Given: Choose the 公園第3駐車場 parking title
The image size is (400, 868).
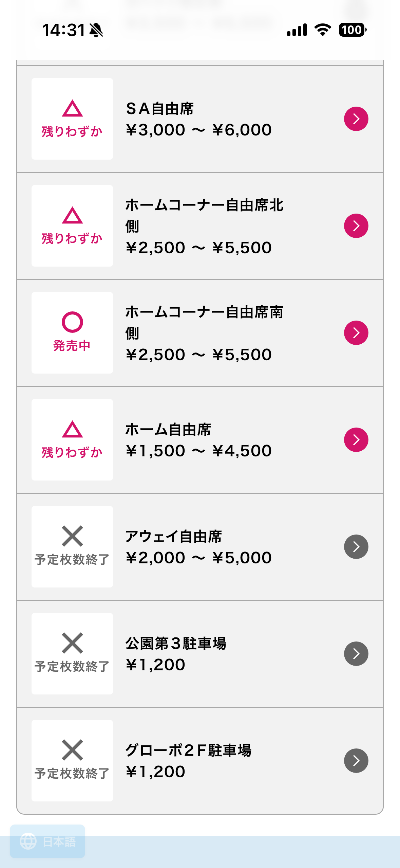Looking at the screenshot, I should point(176,644).
